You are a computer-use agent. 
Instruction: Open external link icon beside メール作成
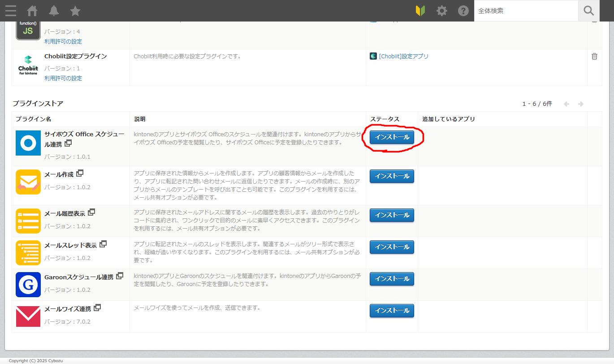pyautogui.click(x=80, y=173)
